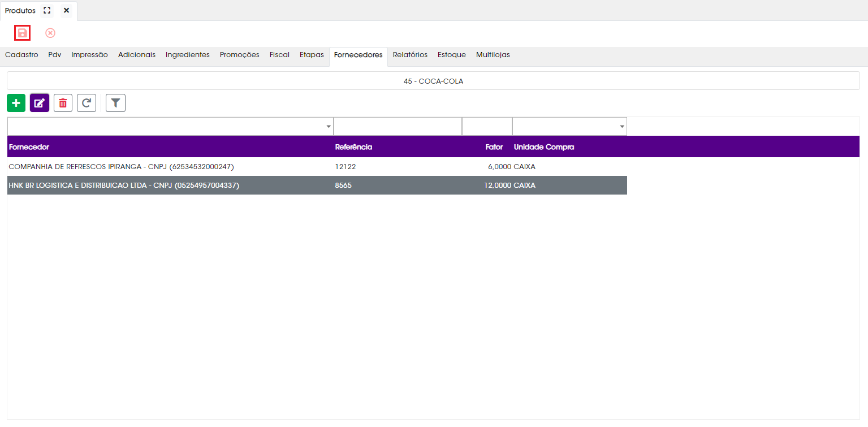
Task: Open the Unidade Compra filter dropdown
Action: [x=622, y=127]
